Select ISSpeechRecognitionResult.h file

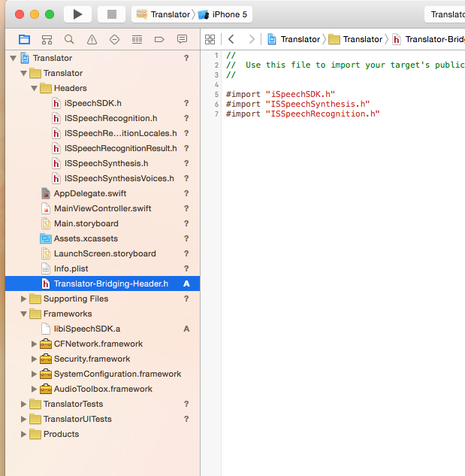[102, 148]
